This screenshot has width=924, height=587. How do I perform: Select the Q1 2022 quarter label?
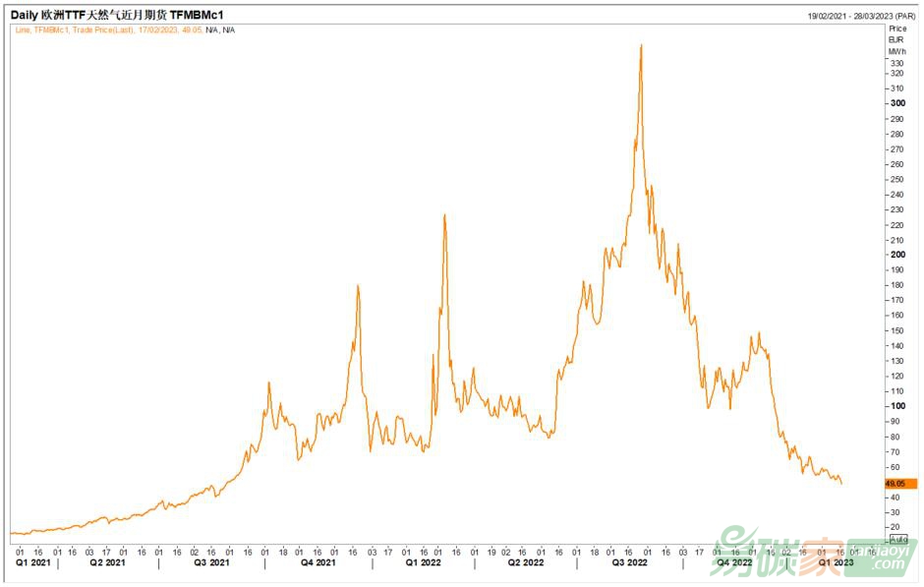pyautogui.click(x=422, y=563)
